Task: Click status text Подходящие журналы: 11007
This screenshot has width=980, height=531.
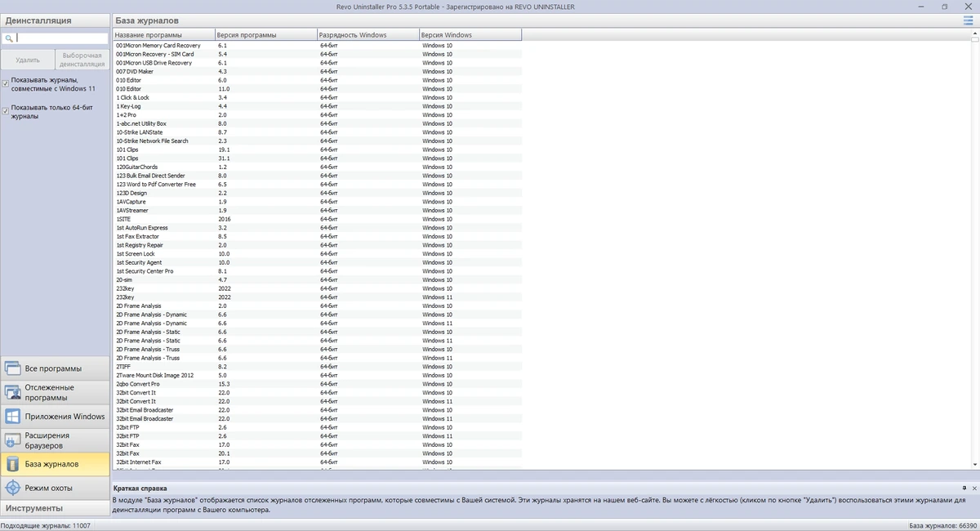Action: pos(47,525)
